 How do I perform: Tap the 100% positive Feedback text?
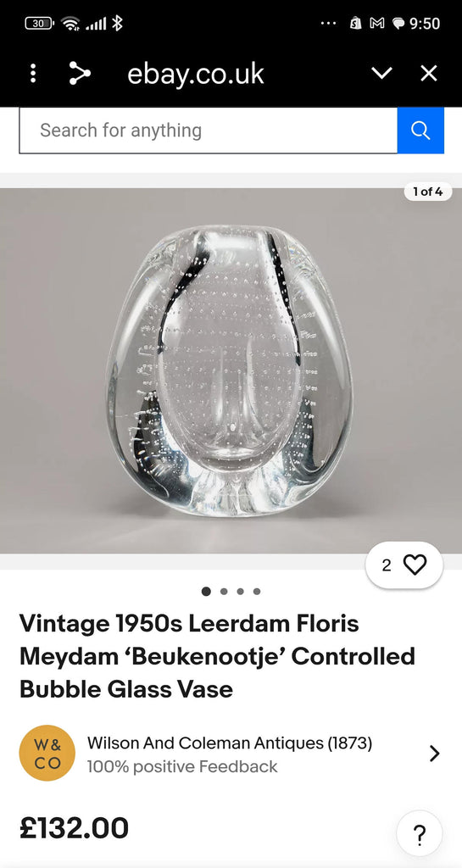182,766
